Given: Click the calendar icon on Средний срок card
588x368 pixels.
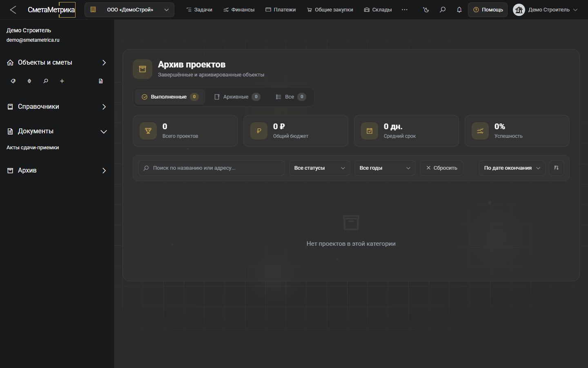Looking at the screenshot, I should point(370,131).
